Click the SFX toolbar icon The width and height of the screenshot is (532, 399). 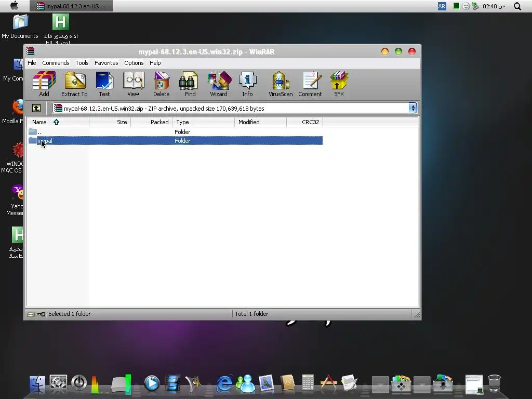(x=339, y=84)
